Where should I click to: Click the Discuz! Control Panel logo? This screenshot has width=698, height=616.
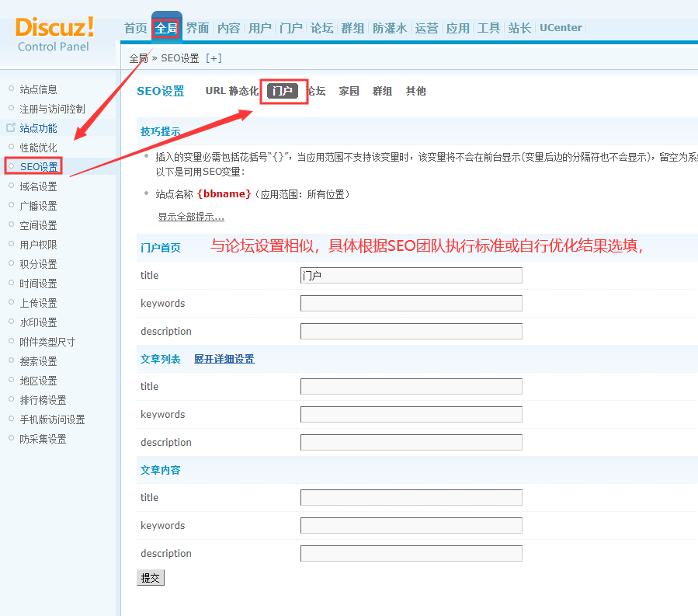click(x=54, y=34)
